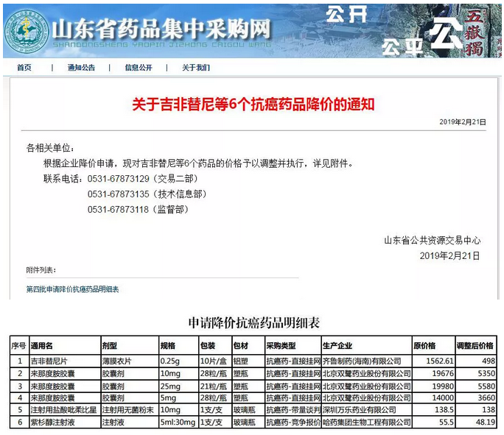
Task: Open the 信息公开 navigation item
Action: [139, 68]
